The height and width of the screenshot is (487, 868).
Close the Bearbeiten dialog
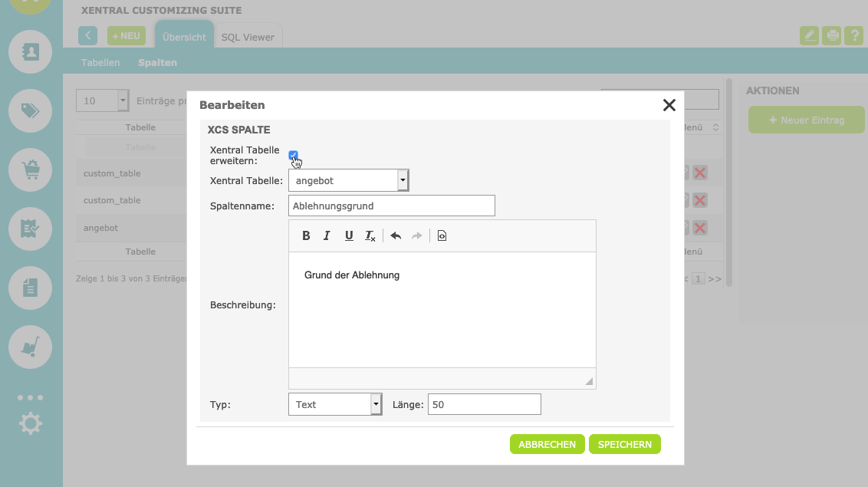coord(669,105)
